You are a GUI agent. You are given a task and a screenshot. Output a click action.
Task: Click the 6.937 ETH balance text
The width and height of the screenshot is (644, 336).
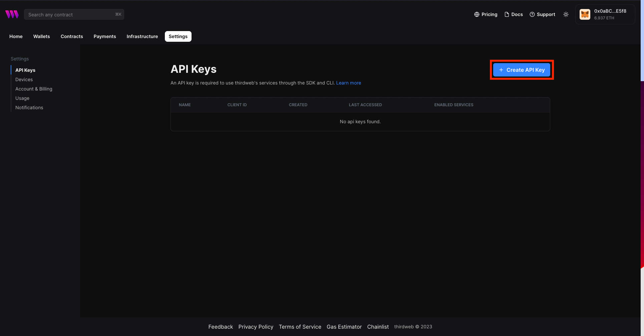tap(604, 18)
